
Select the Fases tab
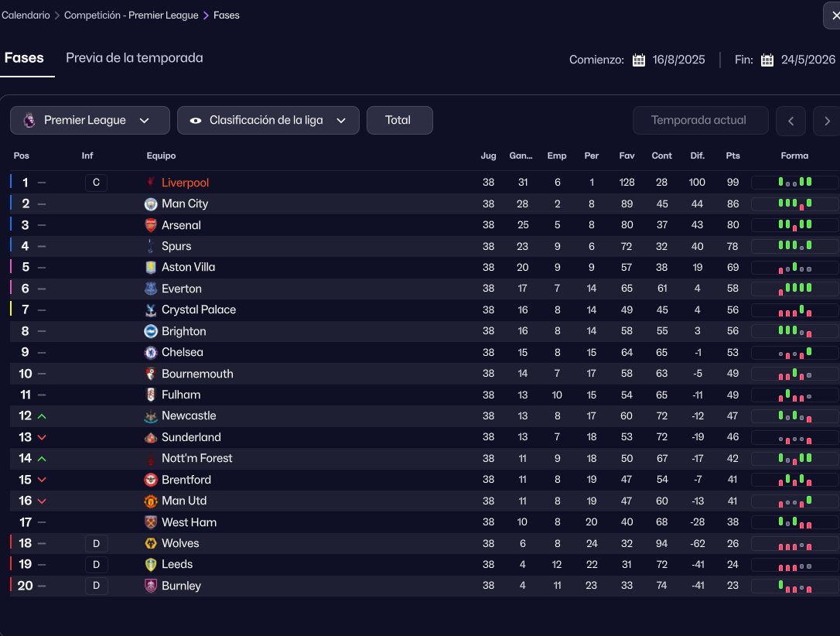(x=24, y=58)
